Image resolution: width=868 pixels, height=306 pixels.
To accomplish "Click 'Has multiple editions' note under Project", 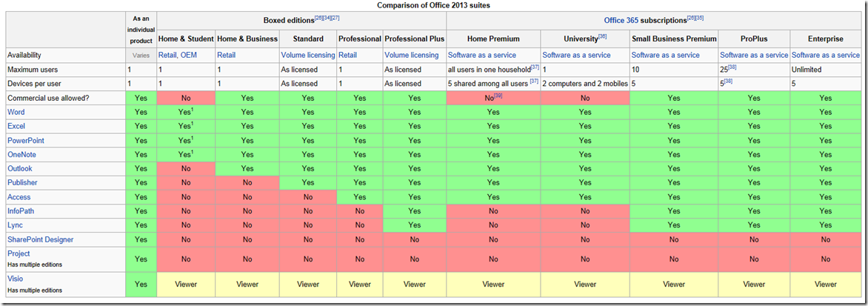I will [x=34, y=265].
